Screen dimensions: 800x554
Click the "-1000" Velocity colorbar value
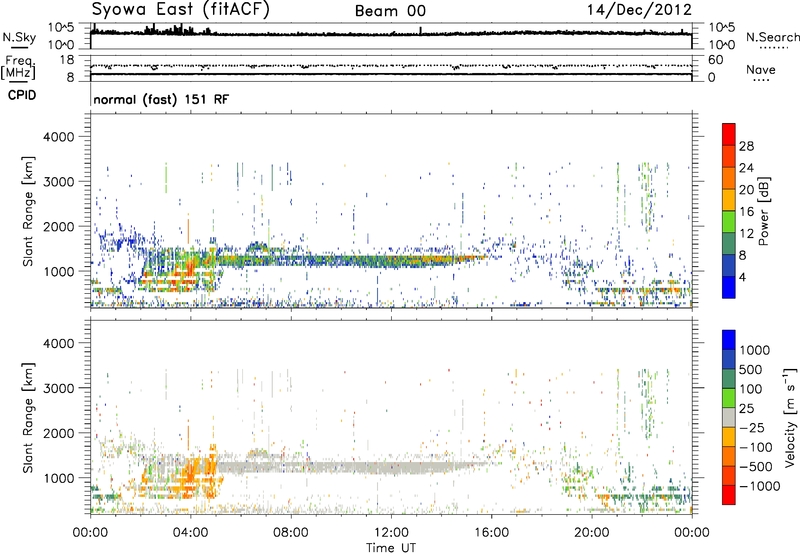coord(760,486)
